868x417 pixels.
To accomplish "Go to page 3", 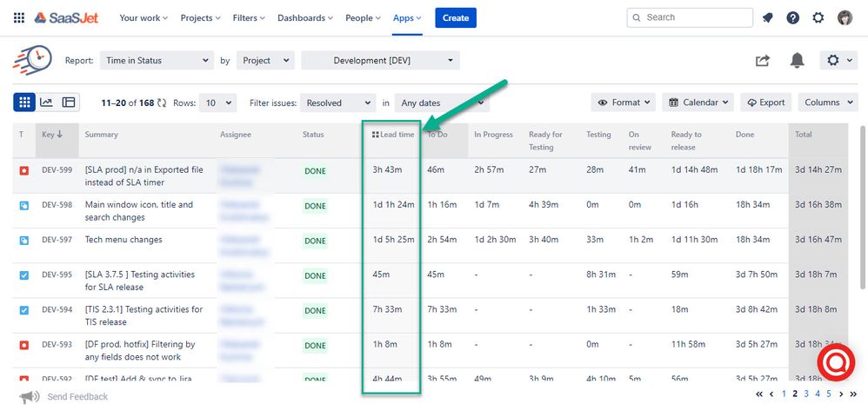I will tap(806, 394).
